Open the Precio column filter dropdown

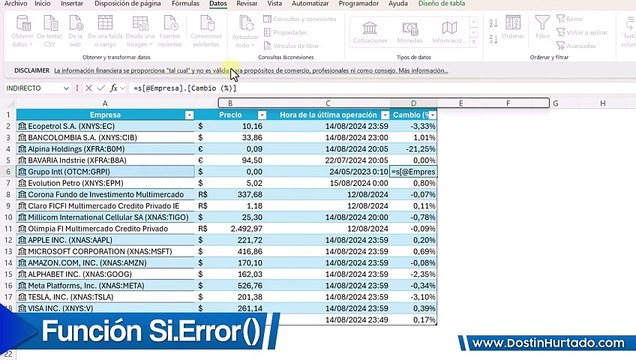click(x=262, y=115)
